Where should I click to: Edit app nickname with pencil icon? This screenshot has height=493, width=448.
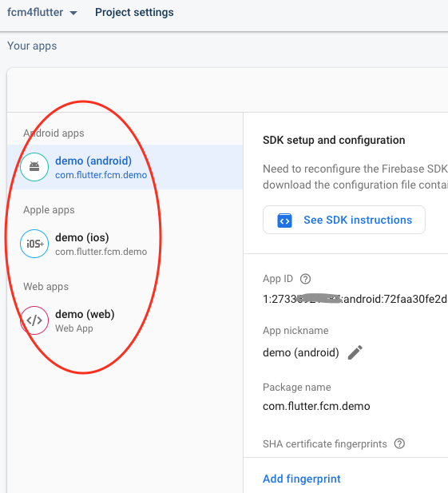tap(355, 352)
